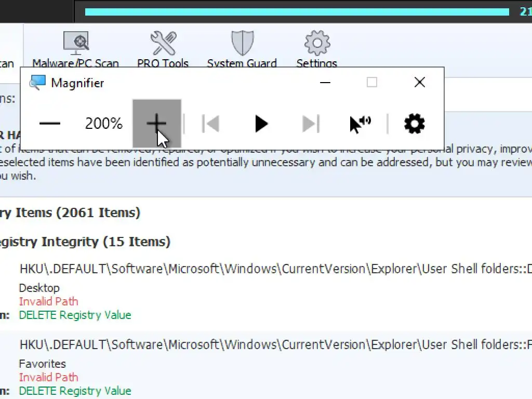Screen dimensions: 532x399
Task: Click the Magnifier zoom in plus button
Action: click(x=157, y=124)
